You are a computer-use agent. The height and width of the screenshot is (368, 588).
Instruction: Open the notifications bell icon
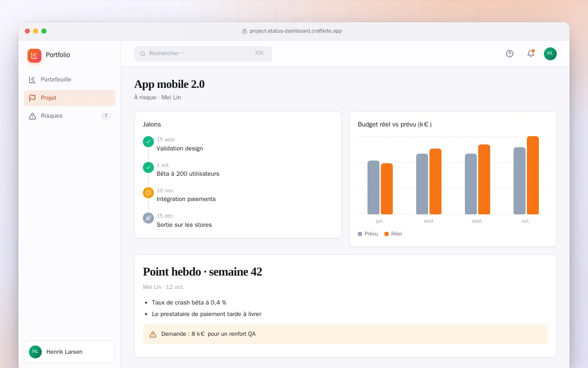[531, 53]
